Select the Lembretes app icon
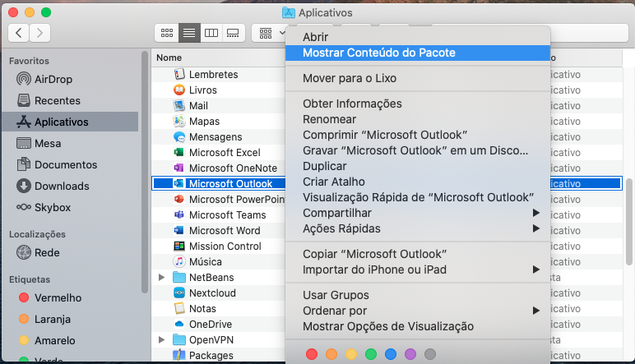The height and width of the screenshot is (364, 635). click(x=179, y=75)
